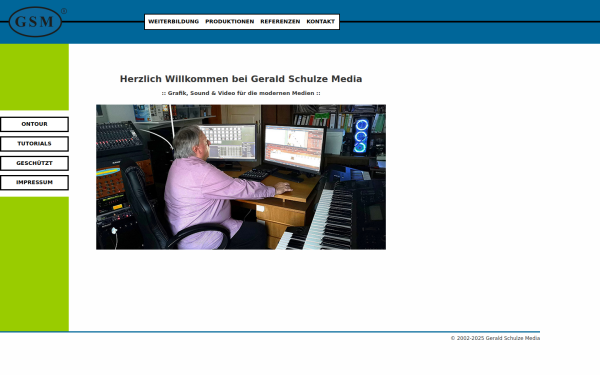Open the Kontakt page
This screenshot has height=375, width=600.
[x=321, y=22]
